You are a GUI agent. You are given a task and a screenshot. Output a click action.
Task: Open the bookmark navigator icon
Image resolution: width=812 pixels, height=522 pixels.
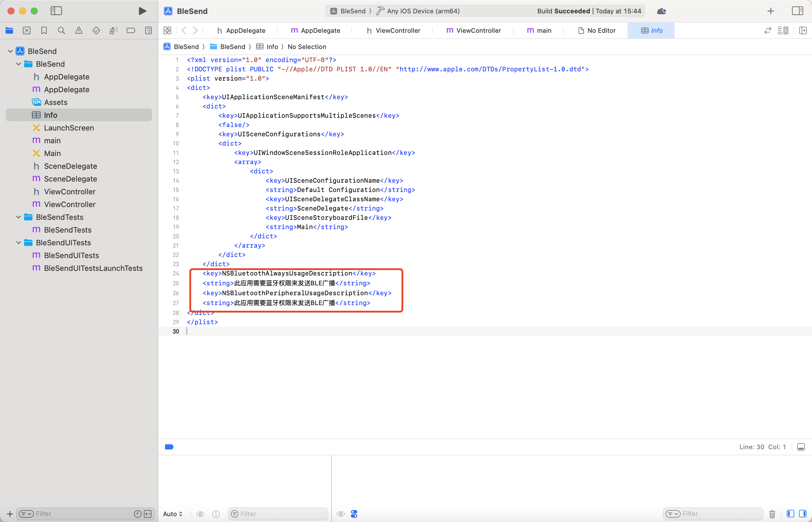[44, 30]
